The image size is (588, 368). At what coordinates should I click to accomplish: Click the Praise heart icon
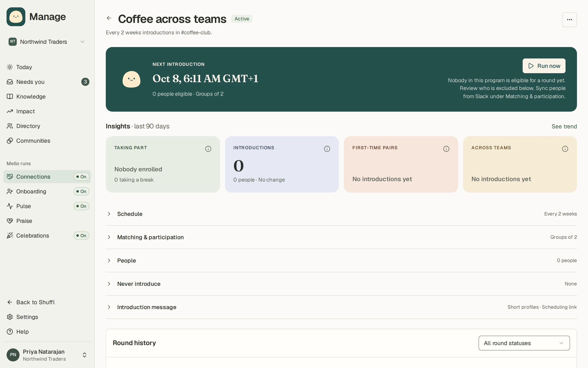coord(10,221)
